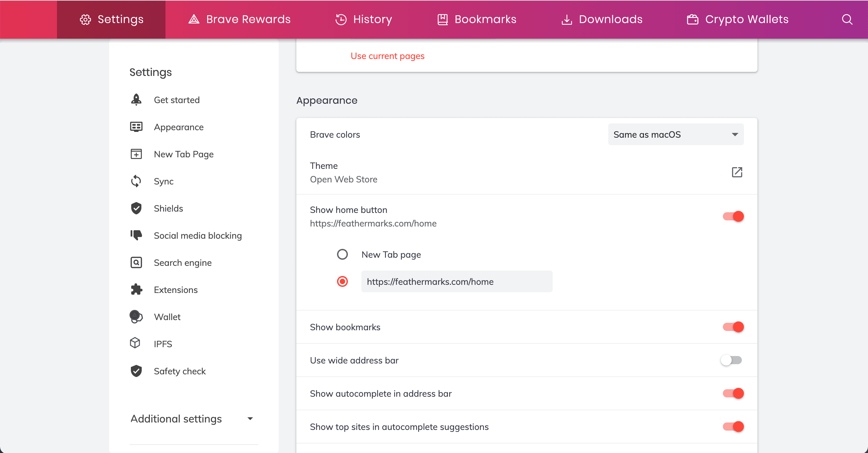Disable the Show home button toggle

733,216
